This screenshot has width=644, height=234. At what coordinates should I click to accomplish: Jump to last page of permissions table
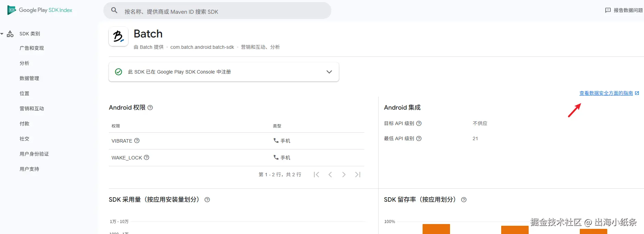358,175
